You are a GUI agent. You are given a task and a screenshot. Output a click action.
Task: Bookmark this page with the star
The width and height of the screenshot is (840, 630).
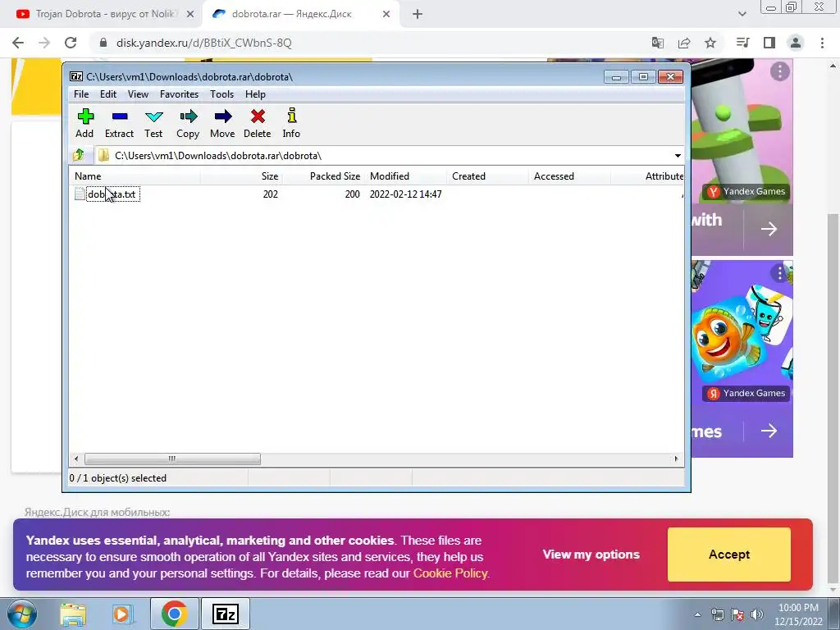point(710,43)
